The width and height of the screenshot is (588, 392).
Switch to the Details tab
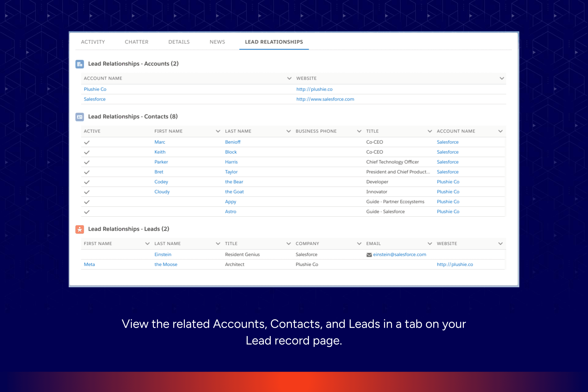(179, 42)
